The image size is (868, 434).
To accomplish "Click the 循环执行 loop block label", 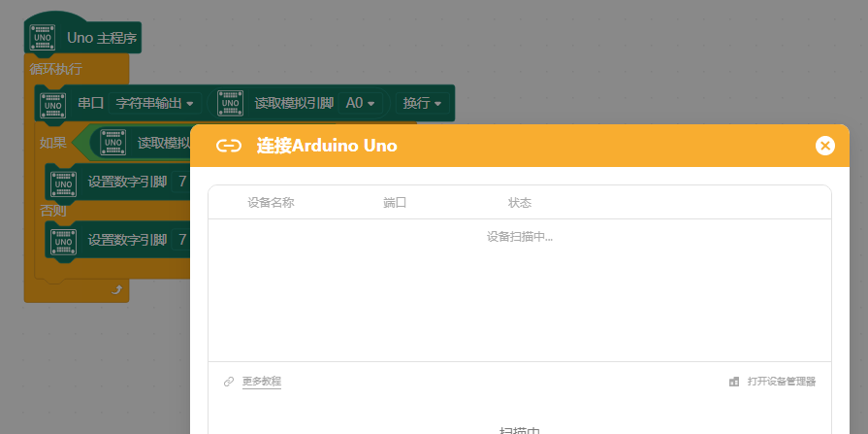I will 56,69.
